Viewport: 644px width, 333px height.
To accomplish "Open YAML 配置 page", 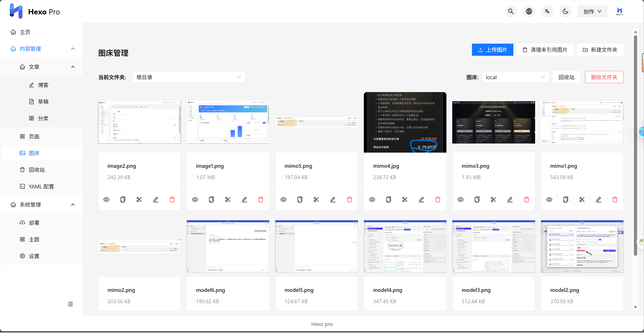I will (x=41, y=186).
